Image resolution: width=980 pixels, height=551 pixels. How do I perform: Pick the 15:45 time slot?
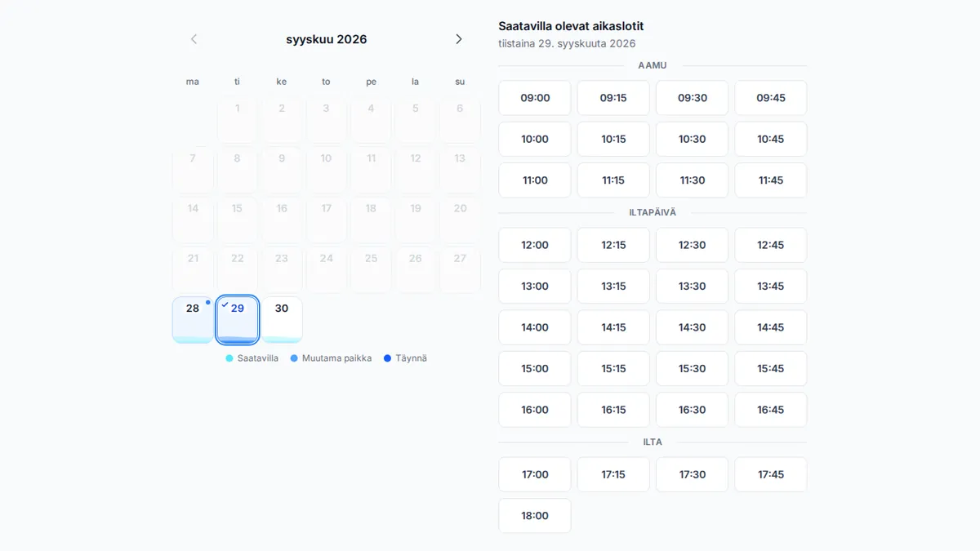[771, 369]
